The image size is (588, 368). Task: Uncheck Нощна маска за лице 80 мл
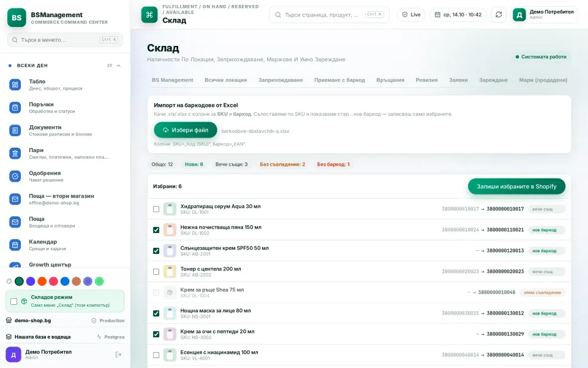[156, 313]
